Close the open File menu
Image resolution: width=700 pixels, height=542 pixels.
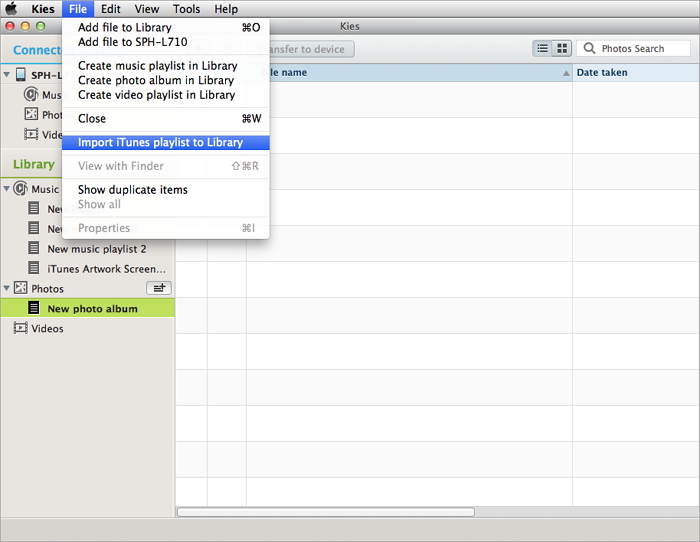point(78,9)
